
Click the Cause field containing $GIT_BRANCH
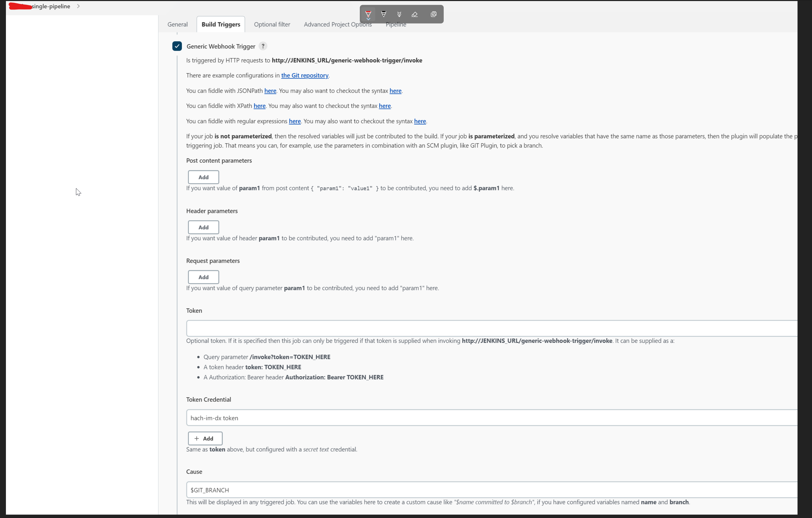[489, 490]
